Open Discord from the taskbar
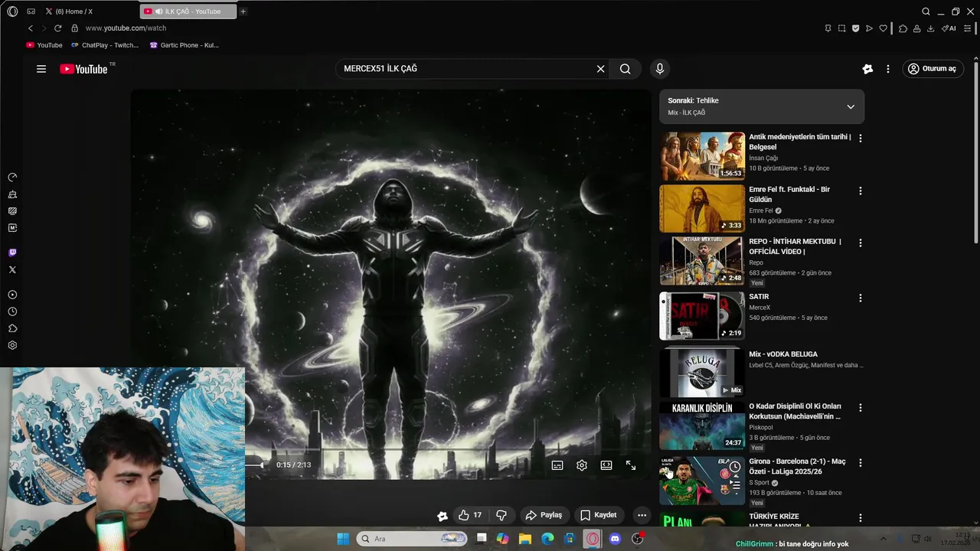Viewport: 980px width, 551px height. [x=614, y=539]
